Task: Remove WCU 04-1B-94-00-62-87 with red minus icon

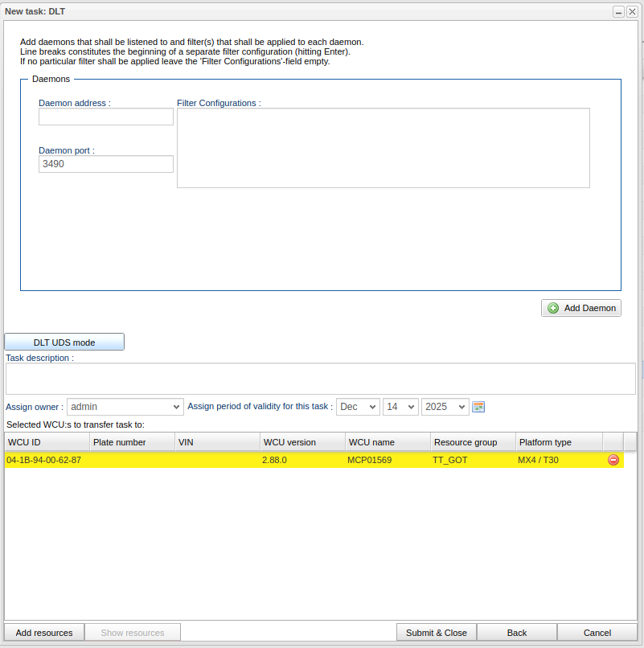Action: click(613, 460)
